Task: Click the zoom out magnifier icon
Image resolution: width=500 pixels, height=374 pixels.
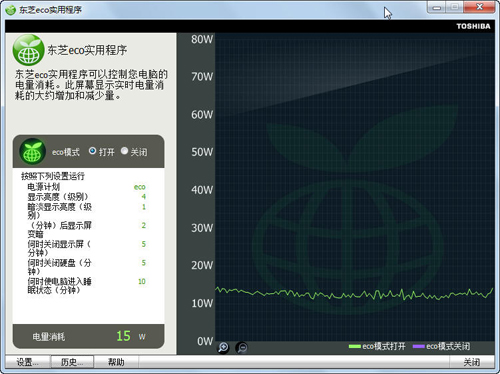Action: tap(242, 348)
